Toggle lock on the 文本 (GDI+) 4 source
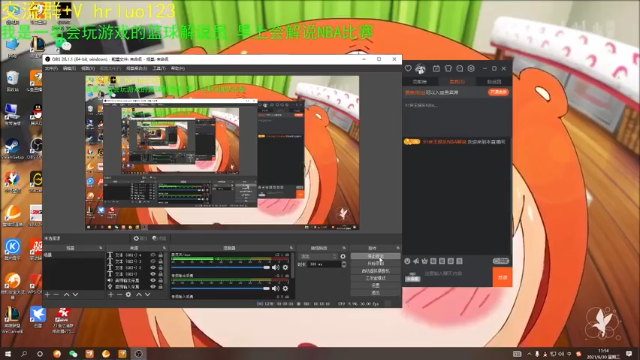Viewport: 640px width, 360px height. tap(160, 255)
